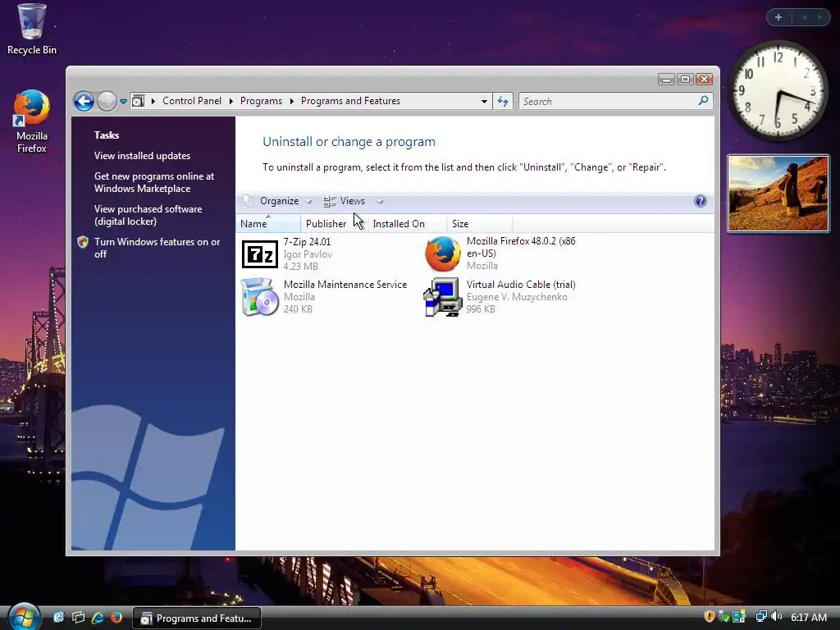Click the network tray icon
Viewport: 840px width, 630px height.
point(760,617)
